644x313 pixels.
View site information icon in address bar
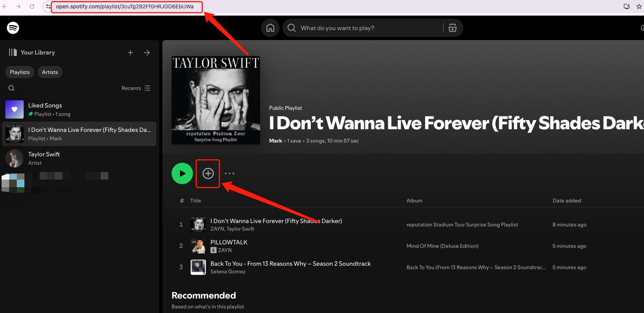pos(48,6)
